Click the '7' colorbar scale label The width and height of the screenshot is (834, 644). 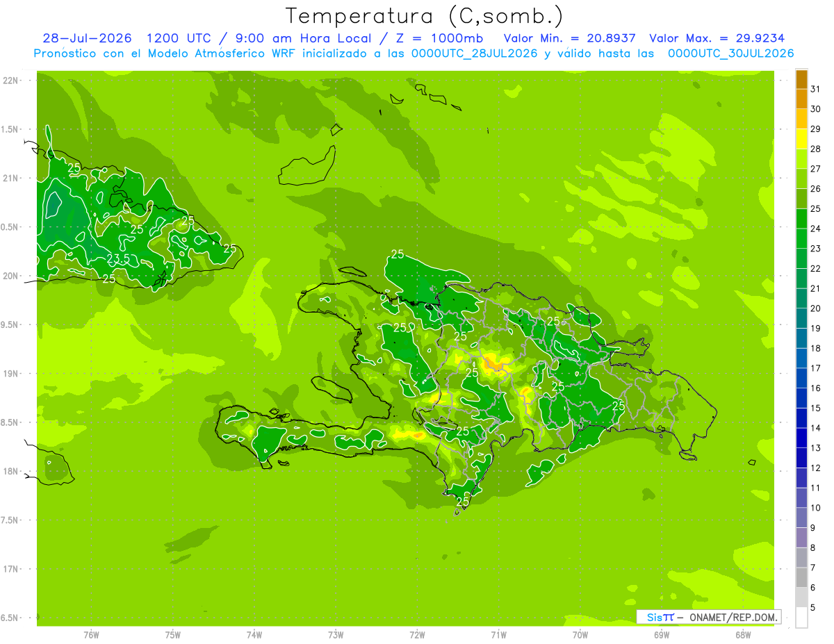813,568
